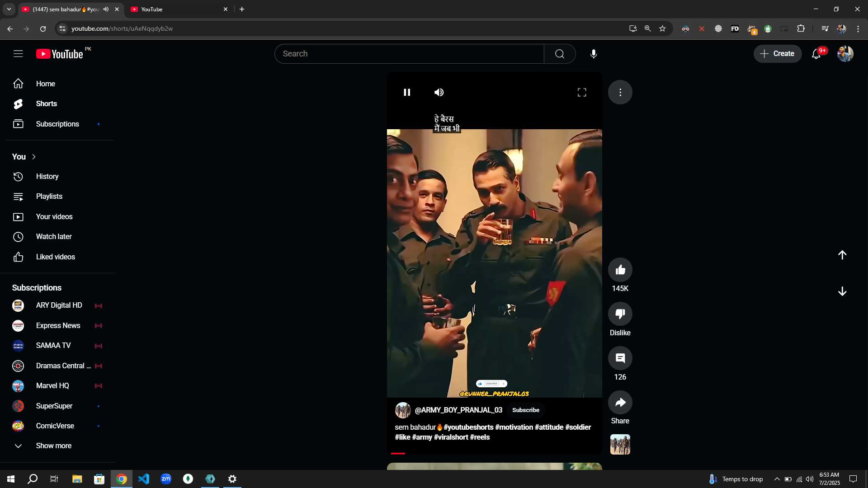
Task: Go to the previous Short arrow
Action: coord(842,255)
